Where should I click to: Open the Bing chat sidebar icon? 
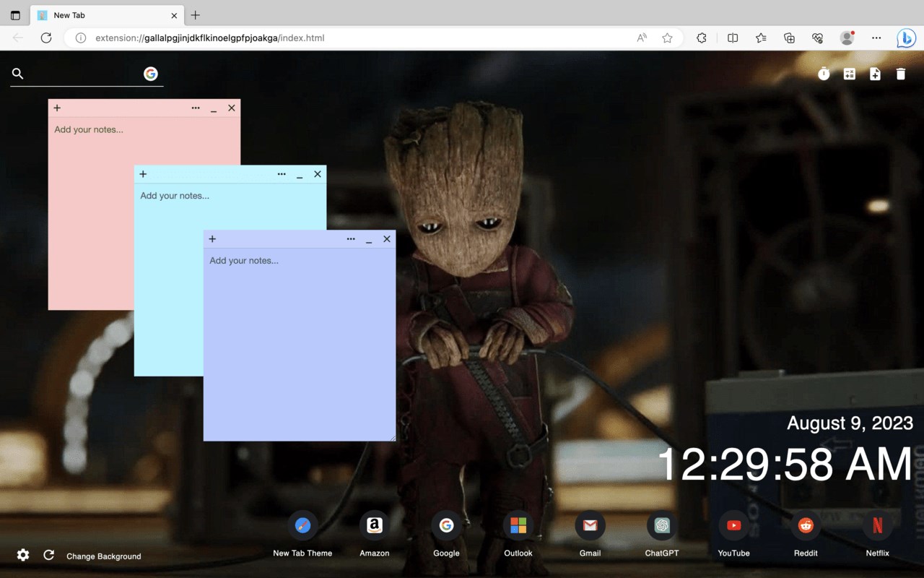pyautogui.click(x=906, y=38)
